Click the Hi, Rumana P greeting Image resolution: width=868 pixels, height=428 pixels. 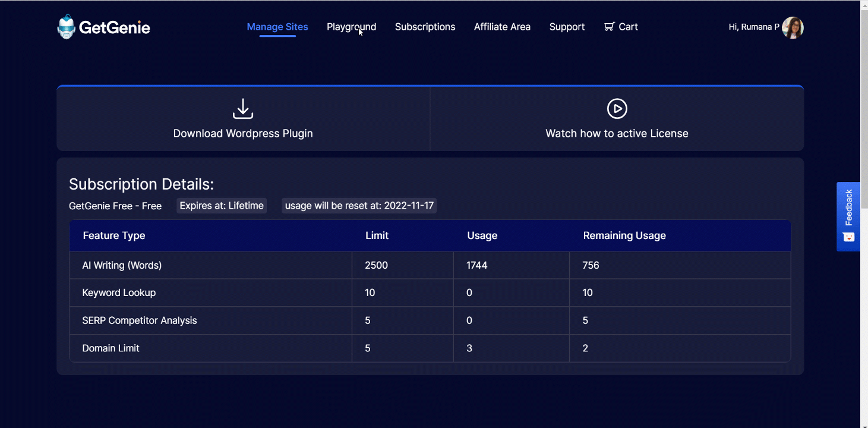pyautogui.click(x=754, y=27)
